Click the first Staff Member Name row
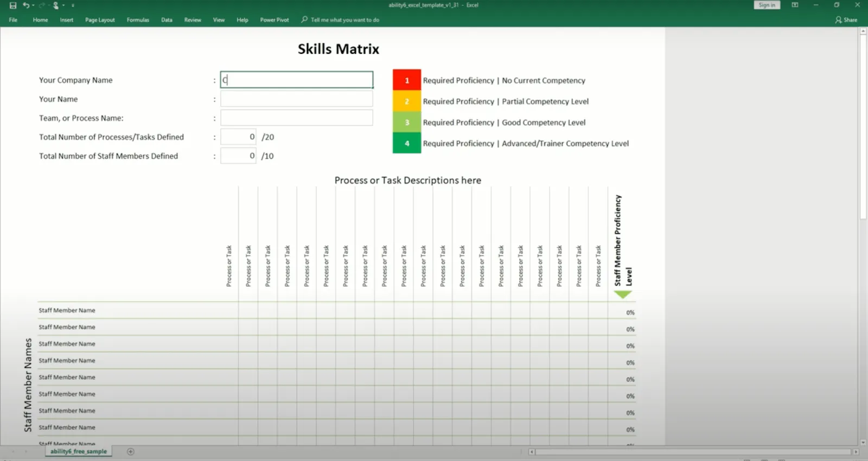Screen dimensions: 868x461 tap(67, 310)
